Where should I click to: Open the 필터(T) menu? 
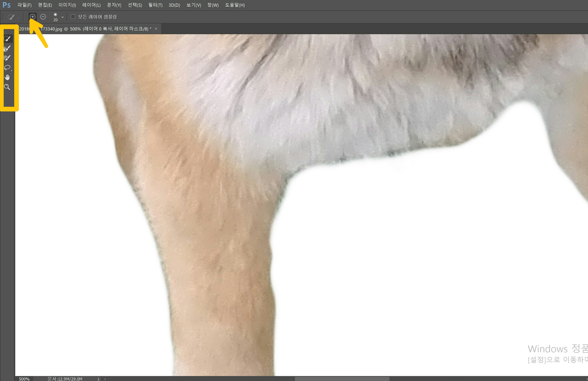155,5
